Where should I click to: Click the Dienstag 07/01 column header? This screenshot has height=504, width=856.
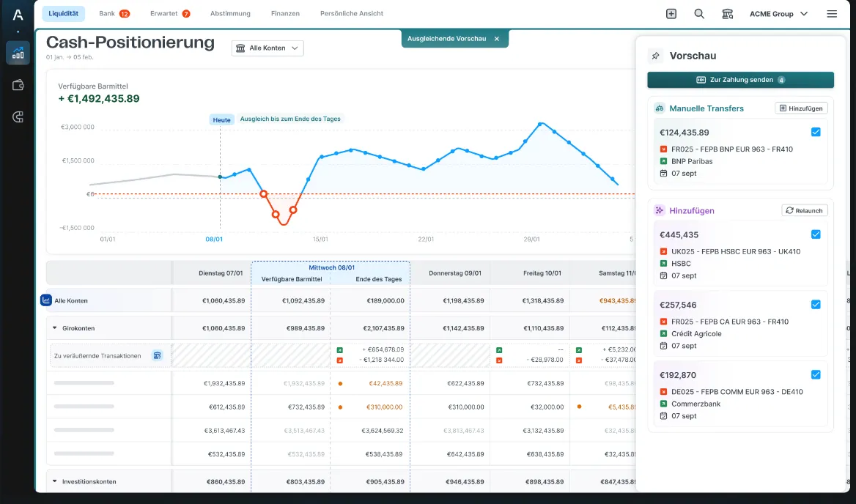pyautogui.click(x=221, y=273)
